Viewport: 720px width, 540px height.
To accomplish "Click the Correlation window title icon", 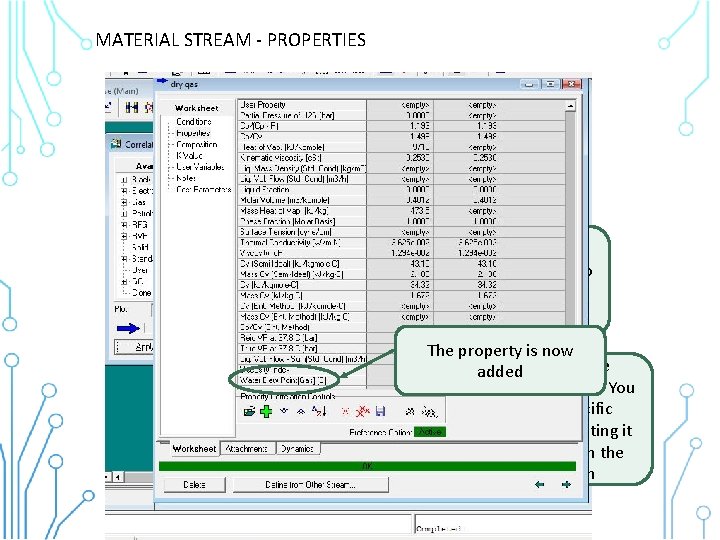I will (116, 144).
